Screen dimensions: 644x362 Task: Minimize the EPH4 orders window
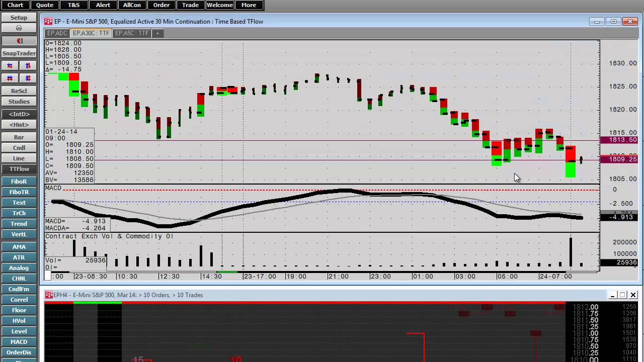(613, 295)
